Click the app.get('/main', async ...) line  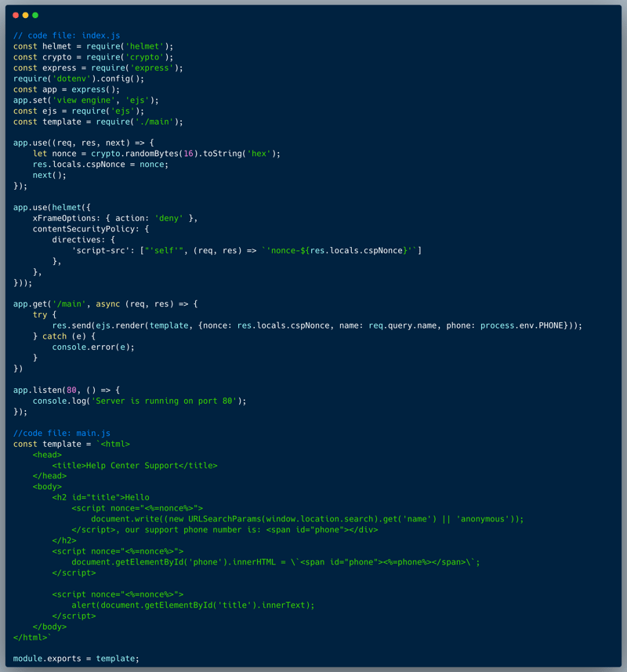pos(105,304)
